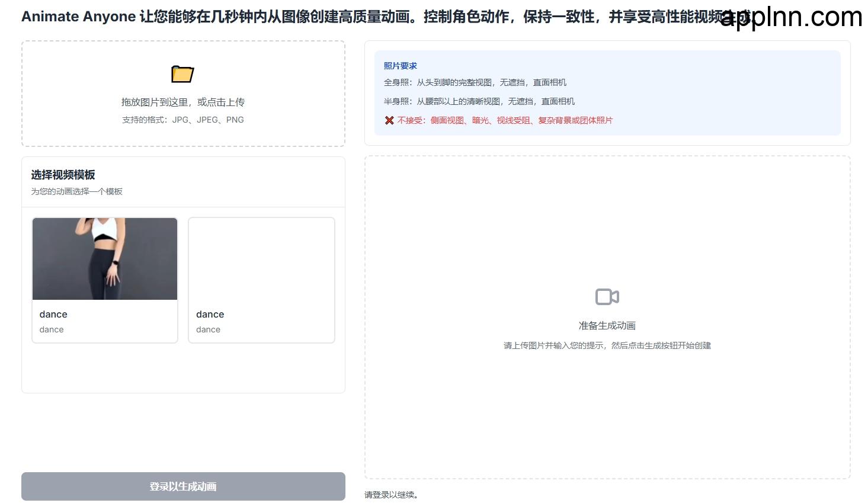The height and width of the screenshot is (503, 868).
Task: Select the dance template with woman thumbnail
Action: coord(105,280)
